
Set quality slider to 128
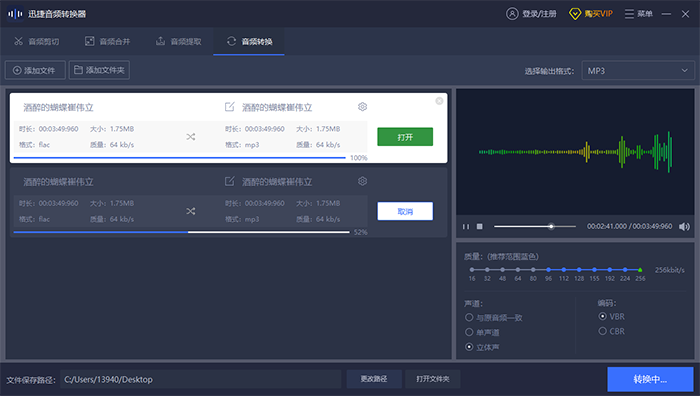coord(579,270)
